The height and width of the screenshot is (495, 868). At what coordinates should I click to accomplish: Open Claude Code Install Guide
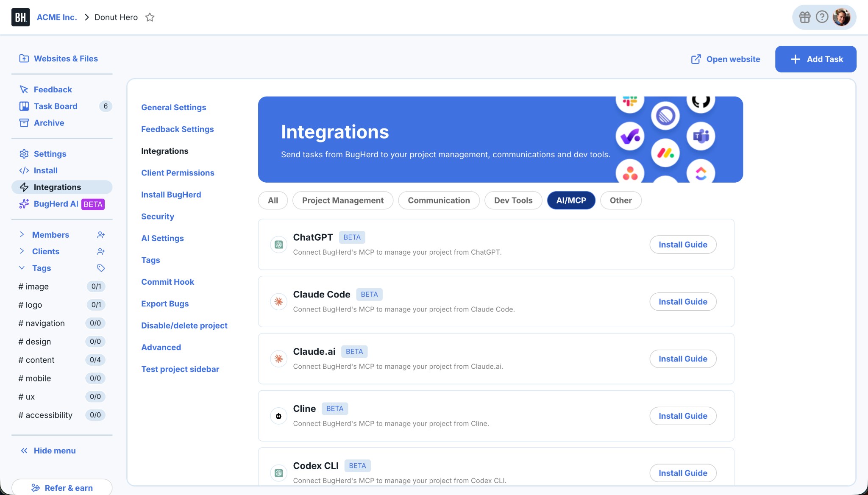[683, 302]
